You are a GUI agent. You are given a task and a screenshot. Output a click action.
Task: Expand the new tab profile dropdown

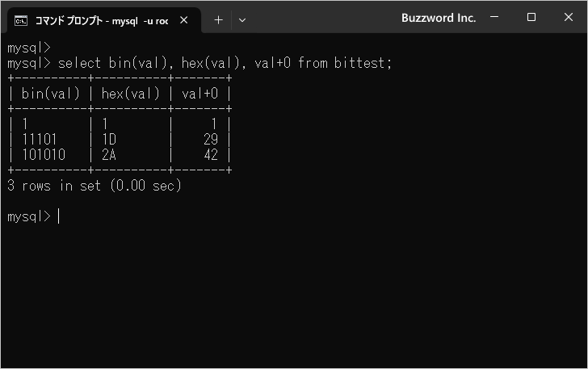click(x=242, y=20)
